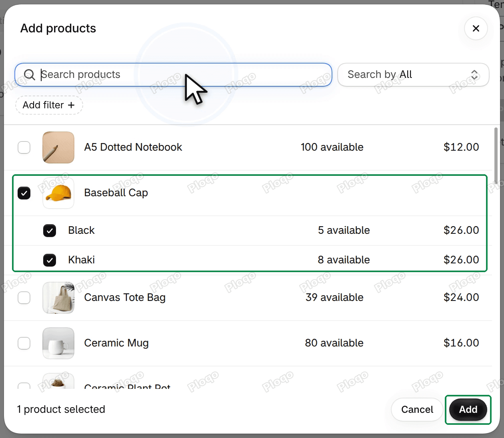Screen dimensions: 504x438
Task: Open the Search by All dropdown
Action: tap(413, 75)
